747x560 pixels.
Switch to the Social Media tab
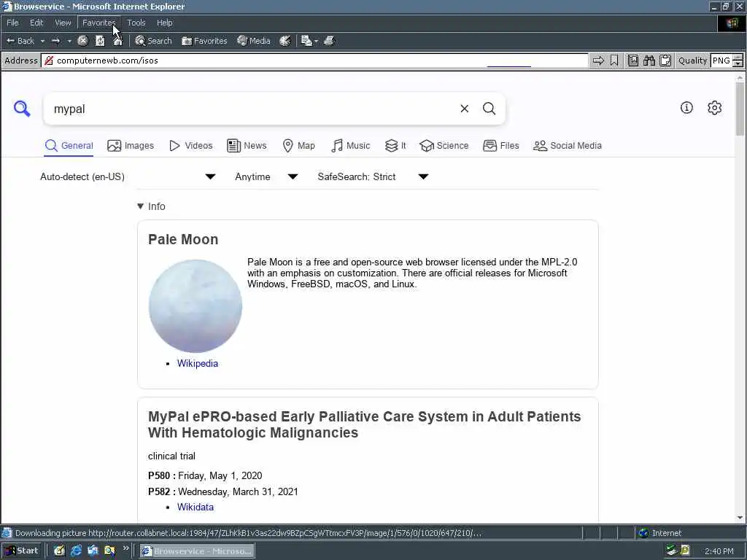coord(568,146)
